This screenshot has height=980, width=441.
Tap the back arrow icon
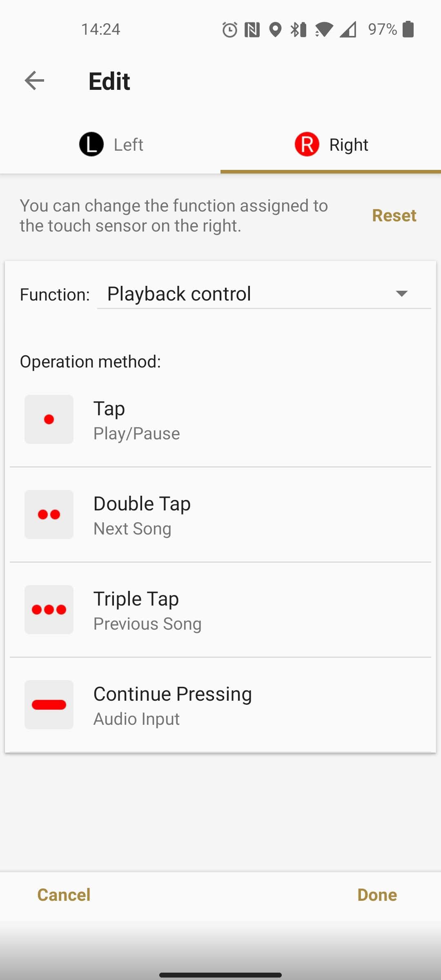34,80
